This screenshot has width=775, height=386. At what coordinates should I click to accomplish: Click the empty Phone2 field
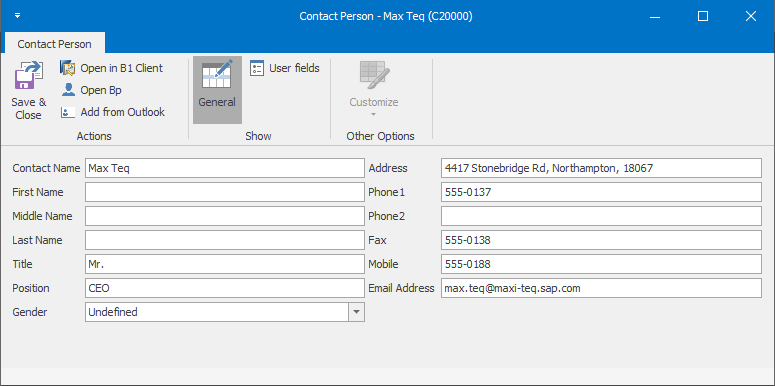[x=601, y=216]
